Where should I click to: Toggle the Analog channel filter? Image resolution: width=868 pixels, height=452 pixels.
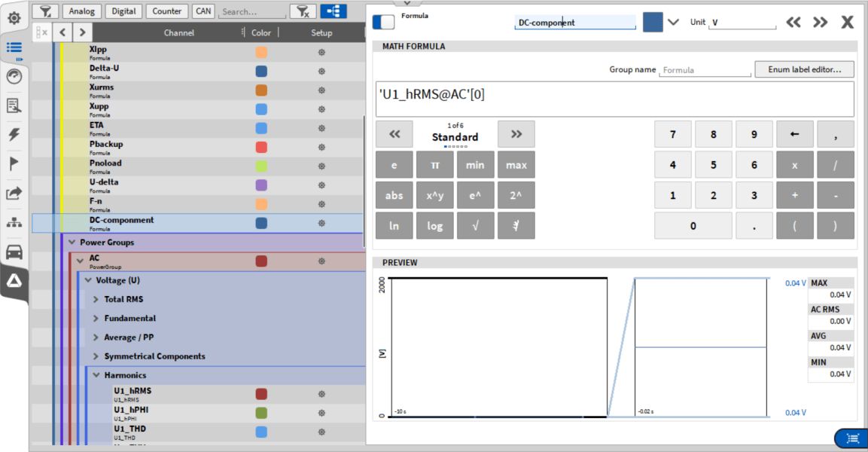point(82,11)
